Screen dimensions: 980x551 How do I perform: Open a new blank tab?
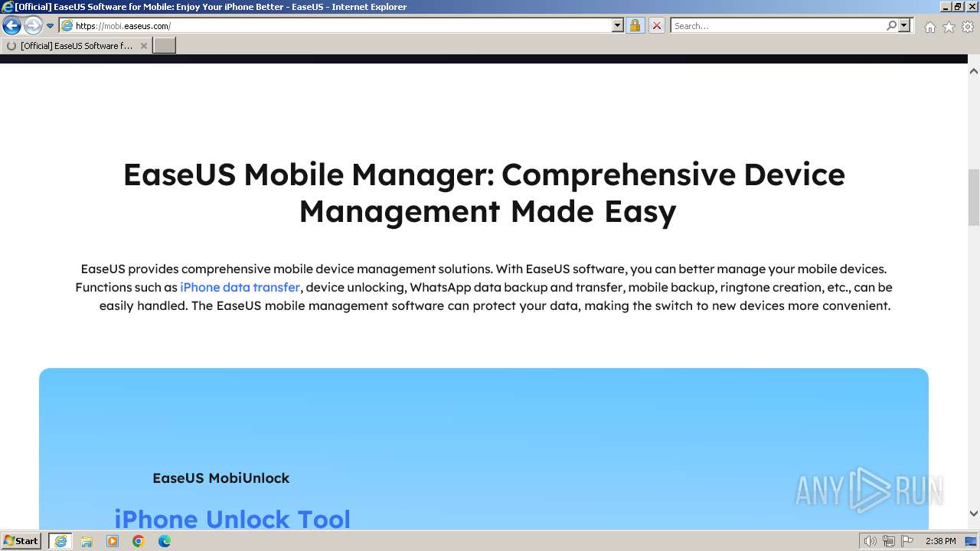[165, 46]
